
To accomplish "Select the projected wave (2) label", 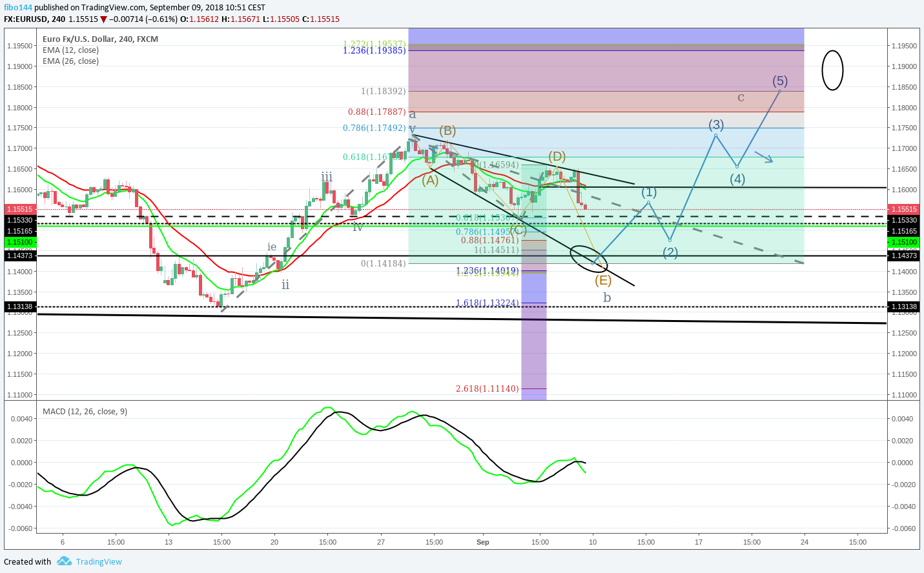I will (x=670, y=252).
